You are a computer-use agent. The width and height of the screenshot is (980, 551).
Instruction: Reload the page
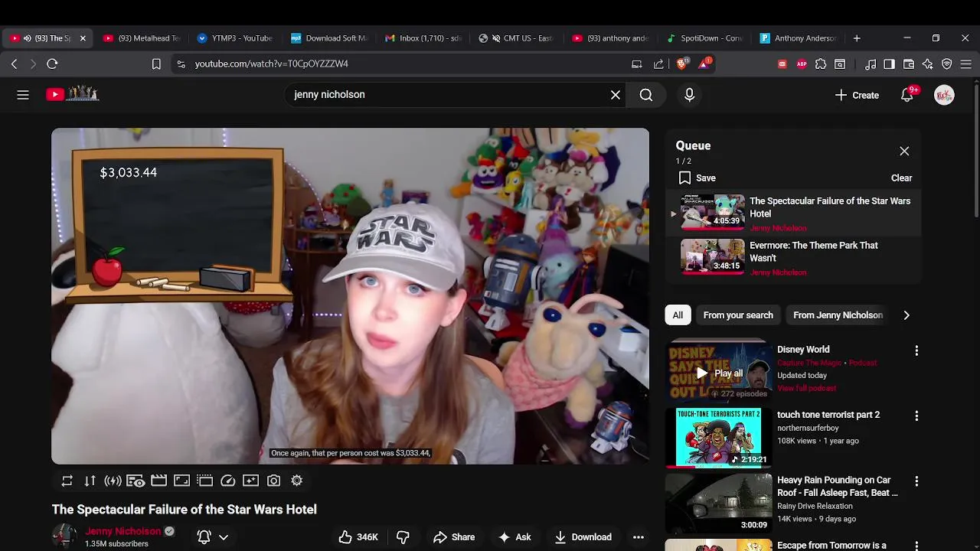(x=52, y=64)
